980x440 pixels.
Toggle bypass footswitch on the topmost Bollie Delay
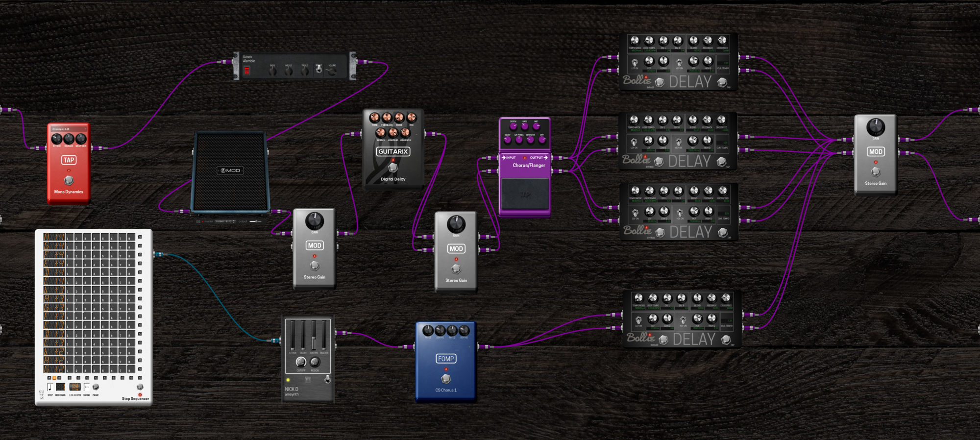660,82
